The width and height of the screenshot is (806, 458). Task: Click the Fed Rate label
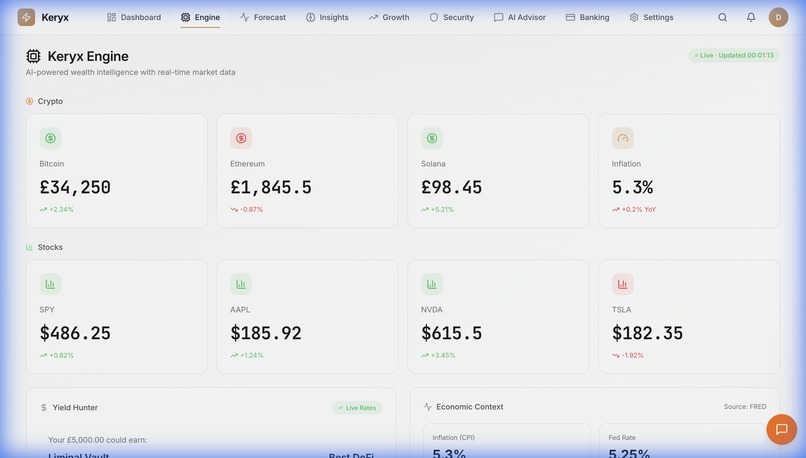[x=622, y=437]
